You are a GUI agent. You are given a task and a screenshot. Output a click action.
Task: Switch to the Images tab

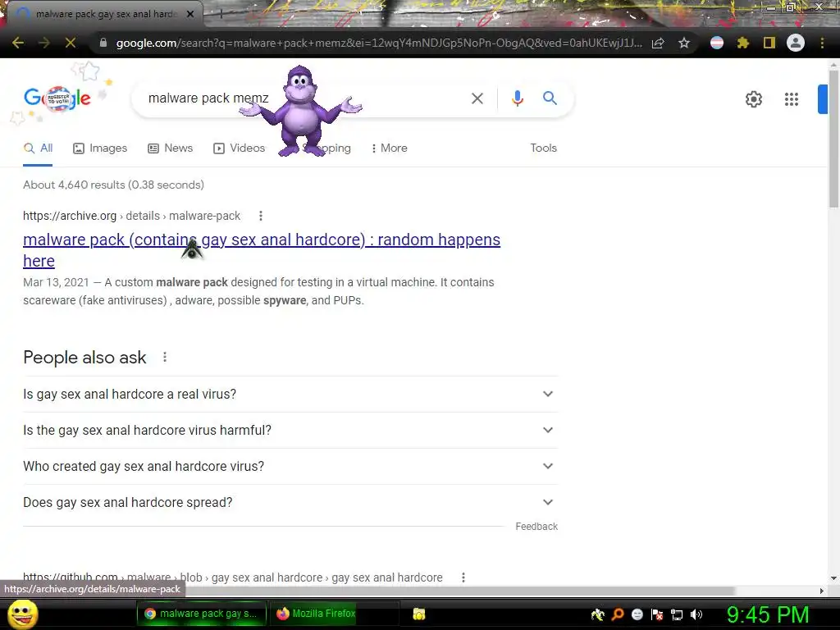coord(100,148)
